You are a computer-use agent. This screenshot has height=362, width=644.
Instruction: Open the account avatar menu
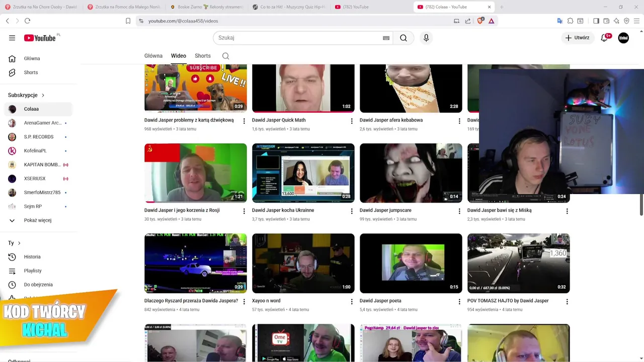[x=623, y=38]
